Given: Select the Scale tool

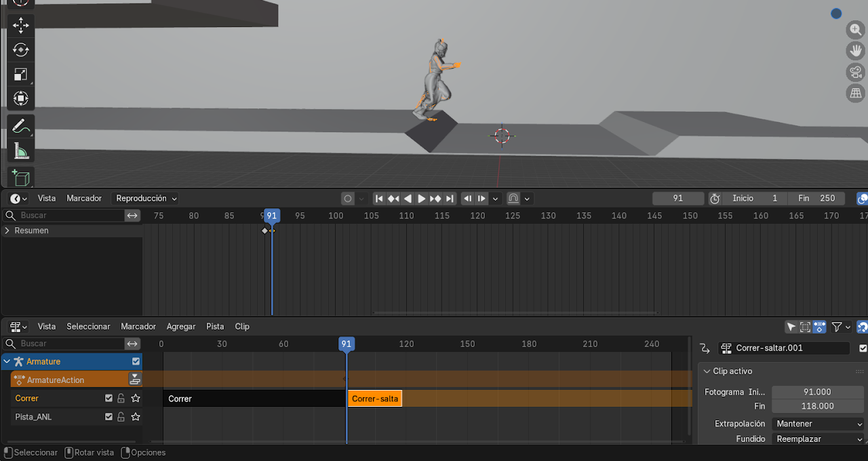Looking at the screenshot, I should coord(20,74).
